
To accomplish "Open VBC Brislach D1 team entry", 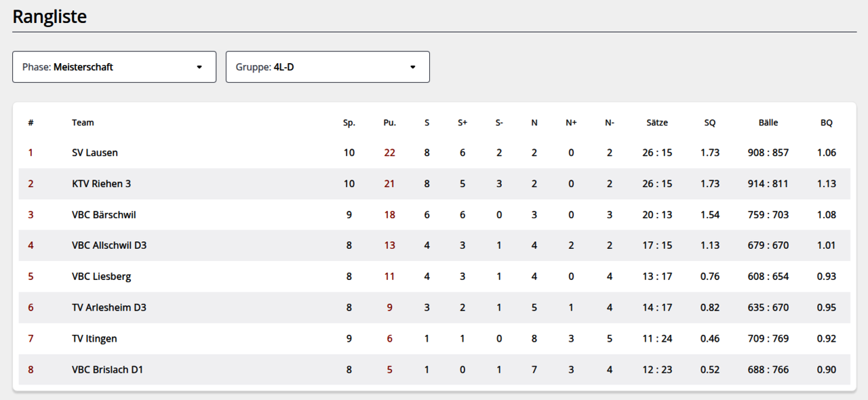I will (x=107, y=369).
